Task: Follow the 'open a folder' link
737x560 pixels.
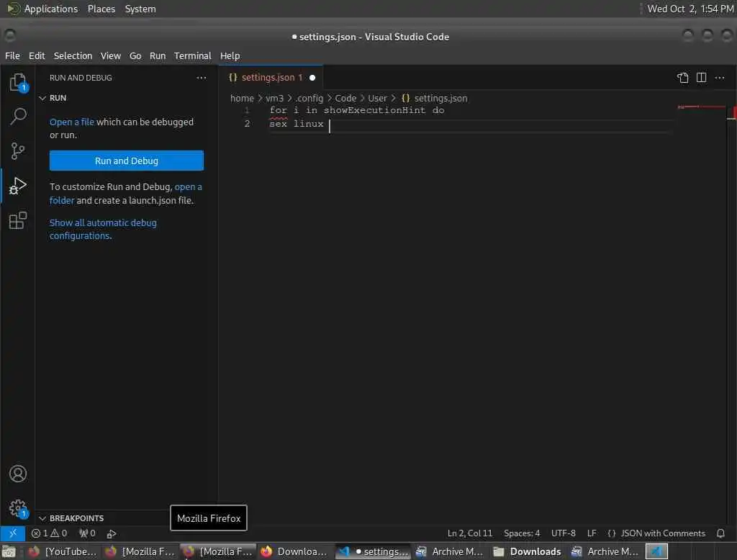Action: pos(188,187)
